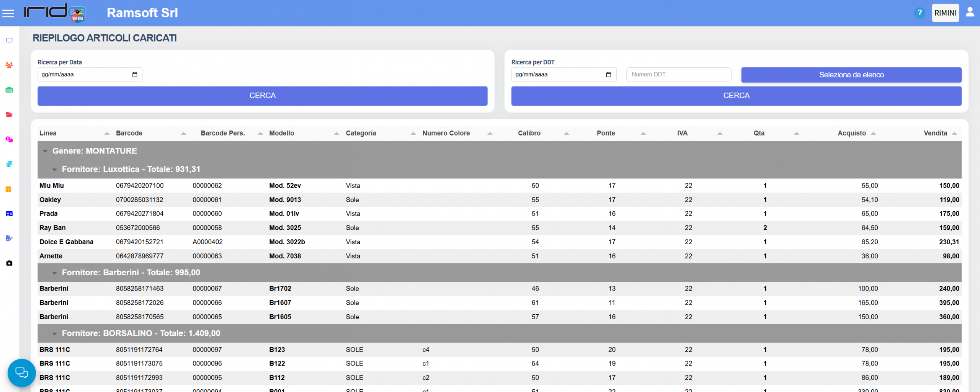Click the RIMINI location button
The image size is (980, 392).
coord(945,13)
